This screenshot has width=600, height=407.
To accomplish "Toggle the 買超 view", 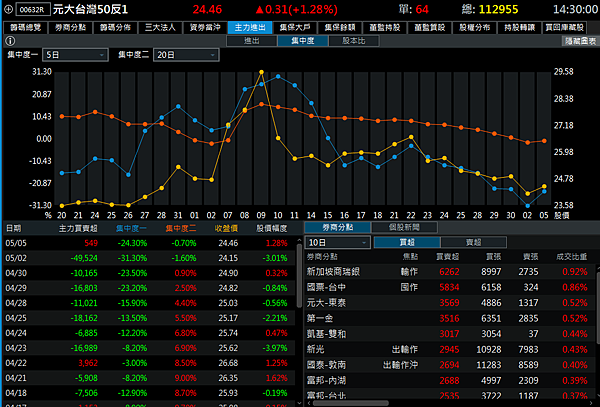I will [407, 243].
